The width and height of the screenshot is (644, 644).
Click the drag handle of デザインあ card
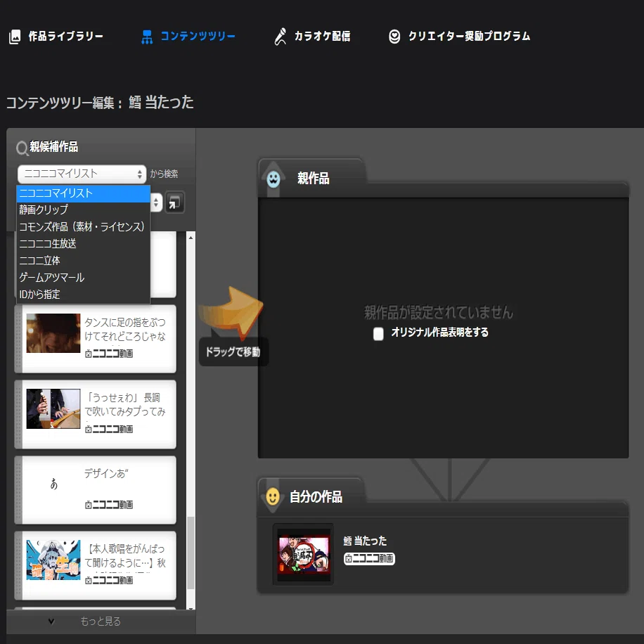[x=18, y=490]
